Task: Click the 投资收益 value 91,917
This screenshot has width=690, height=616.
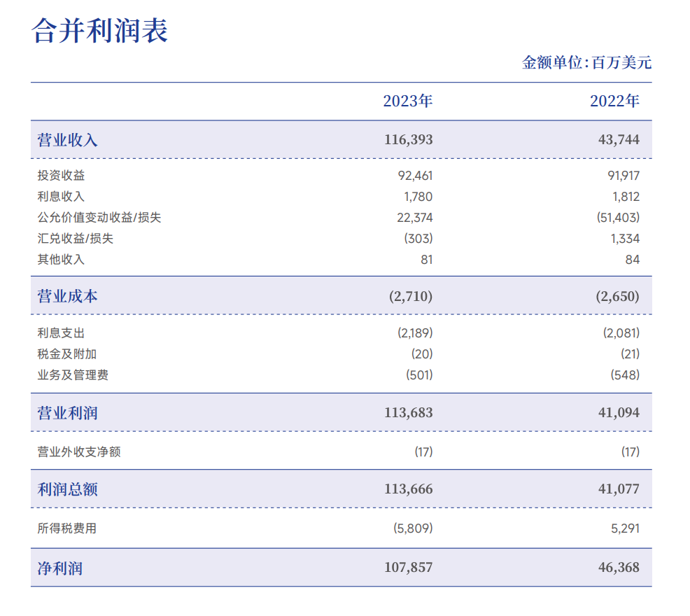Action: point(624,176)
